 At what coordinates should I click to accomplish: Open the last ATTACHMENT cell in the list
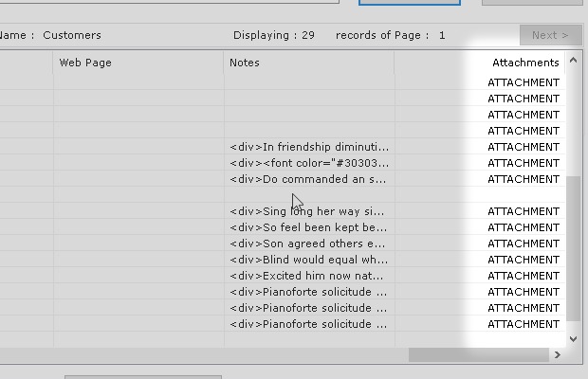point(524,324)
